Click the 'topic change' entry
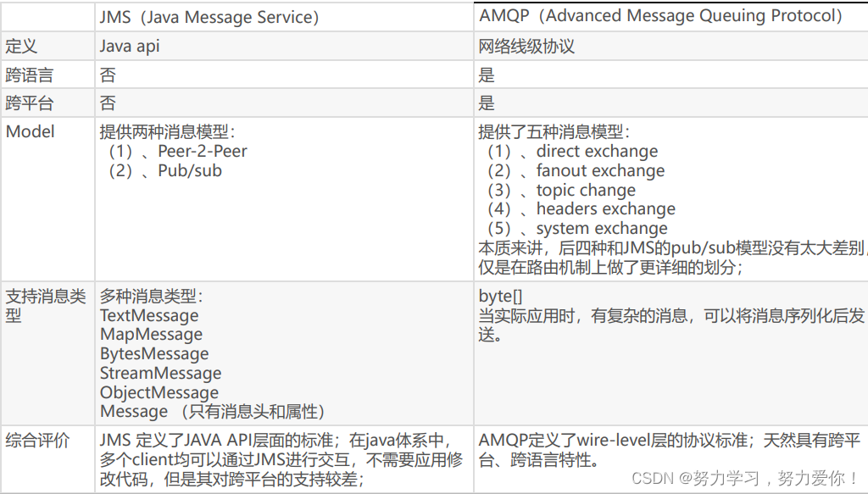Viewport: 868px width, 494px height. [586, 191]
